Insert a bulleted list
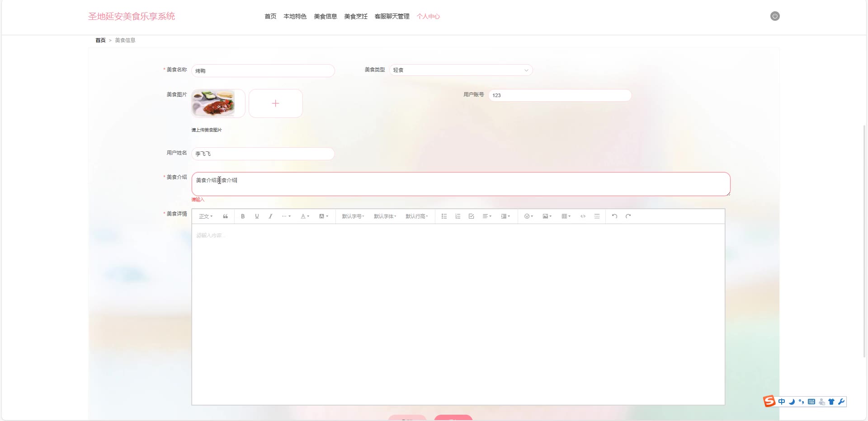Image resolution: width=868 pixels, height=421 pixels. (444, 216)
